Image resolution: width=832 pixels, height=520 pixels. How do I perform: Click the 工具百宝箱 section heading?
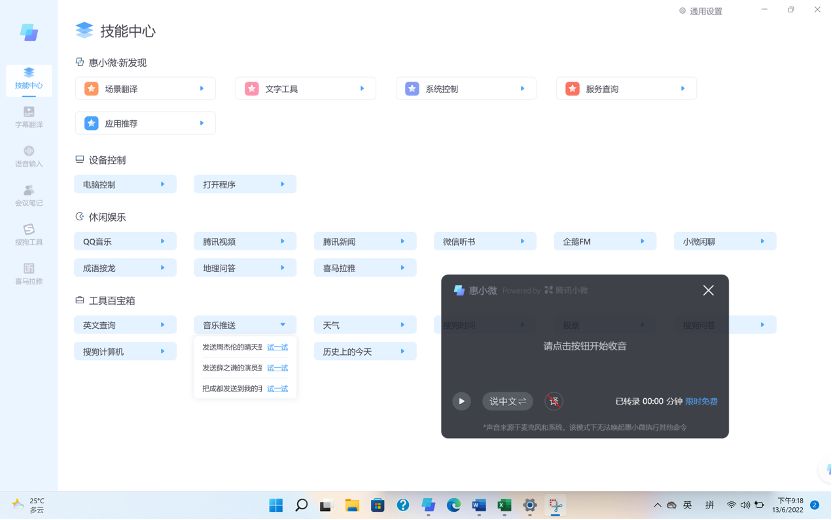pyautogui.click(x=111, y=301)
